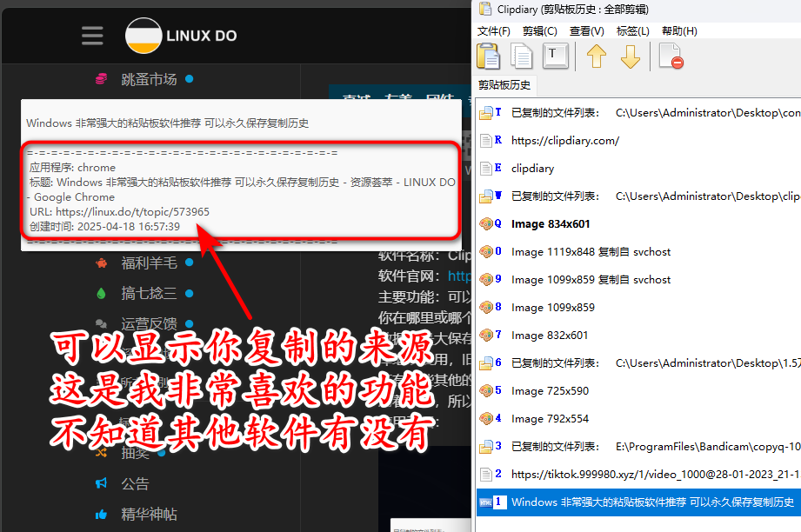
Task: Click the delete clip icon with red minus
Action: tap(671, 57)
